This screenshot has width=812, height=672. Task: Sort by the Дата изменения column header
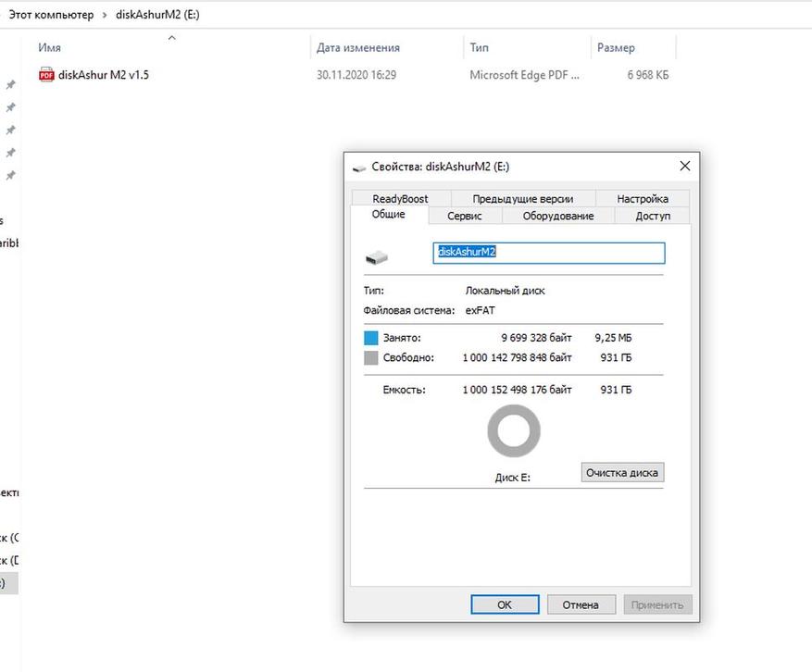pyautogui.click(x=357, y=47)
